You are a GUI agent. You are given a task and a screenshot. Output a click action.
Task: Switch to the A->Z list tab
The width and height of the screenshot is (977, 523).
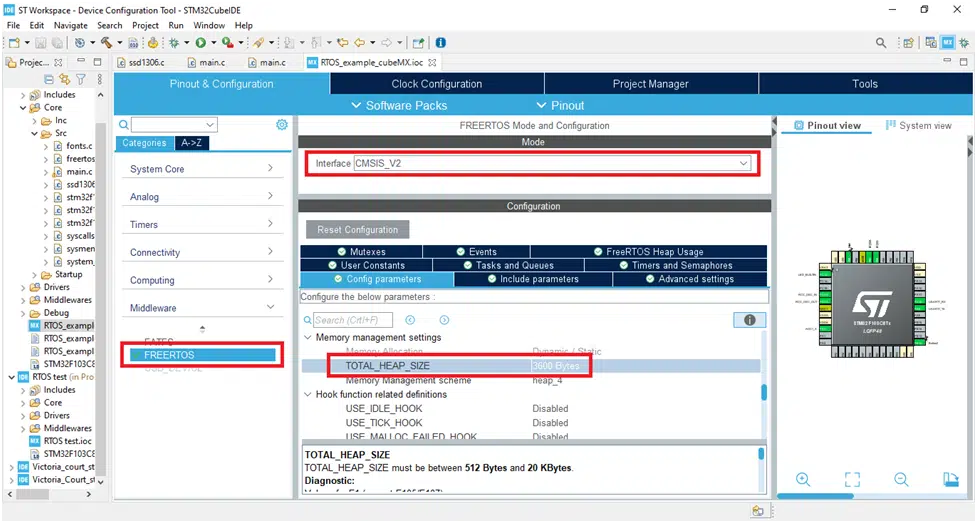191,143
